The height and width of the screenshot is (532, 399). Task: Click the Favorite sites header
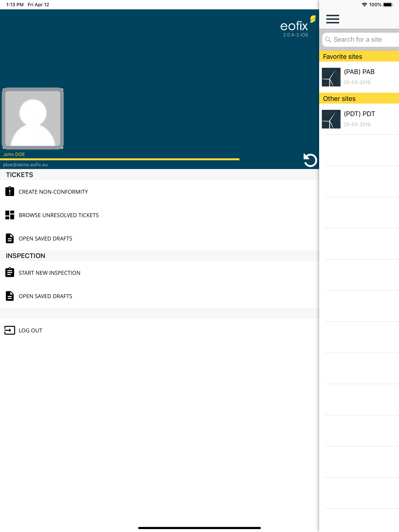359,56
